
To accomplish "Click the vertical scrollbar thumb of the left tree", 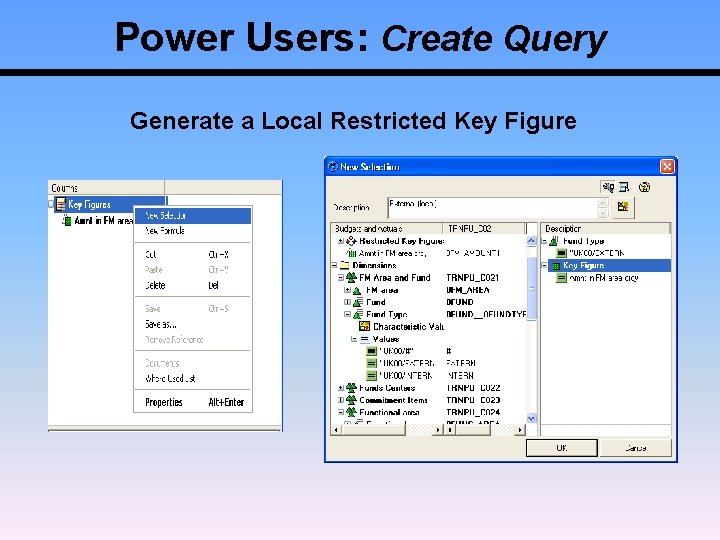I will pyautogui.click(x=531, y=288).
